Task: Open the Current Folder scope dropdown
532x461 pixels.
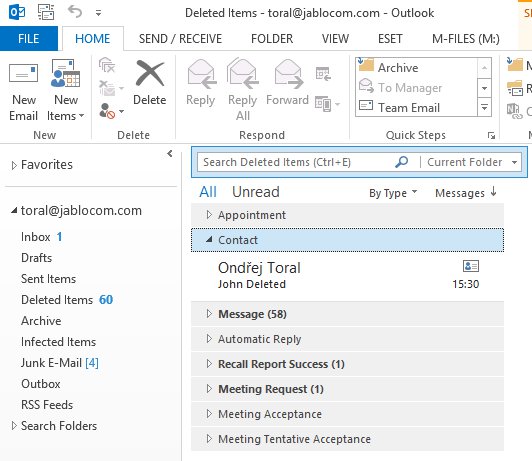Action: (x=472, y=162)
